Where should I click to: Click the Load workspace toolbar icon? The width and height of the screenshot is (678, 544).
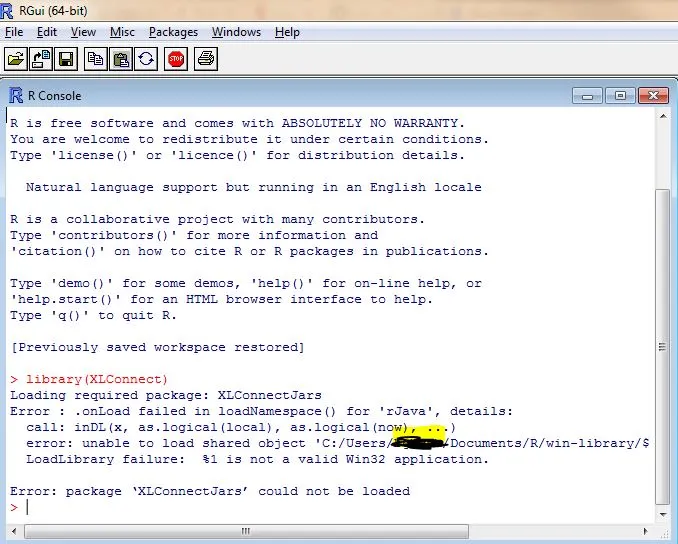click(41, 59)
